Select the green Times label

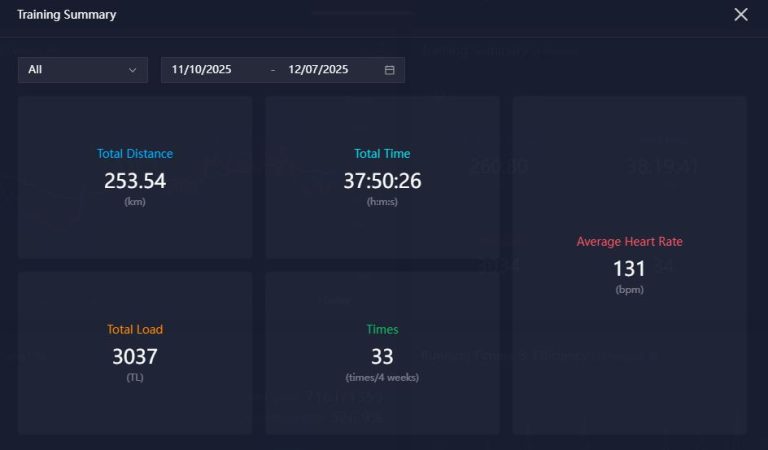coord(382,329)
